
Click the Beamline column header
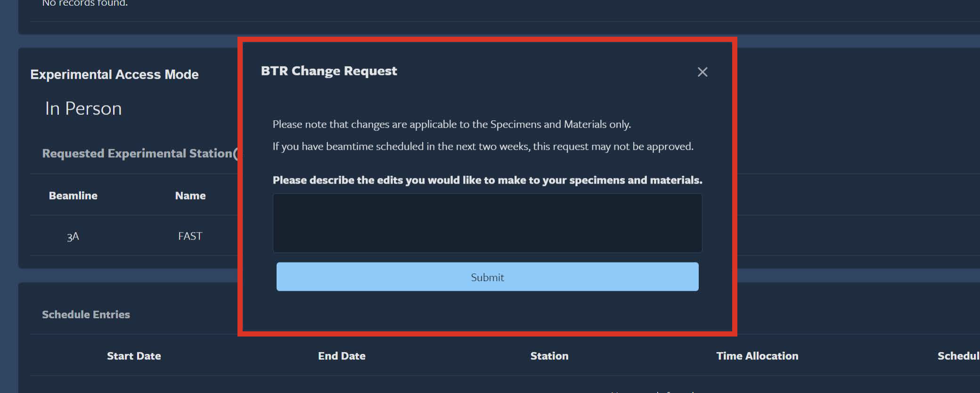pyautogui.click(x=73, y=195)
